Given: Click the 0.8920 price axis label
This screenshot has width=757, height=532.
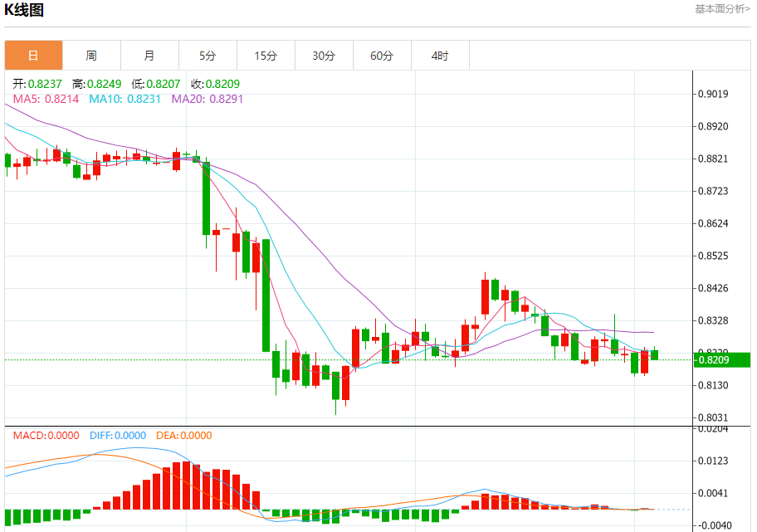Looking at the screenshot, I should (x=713, y=126).
